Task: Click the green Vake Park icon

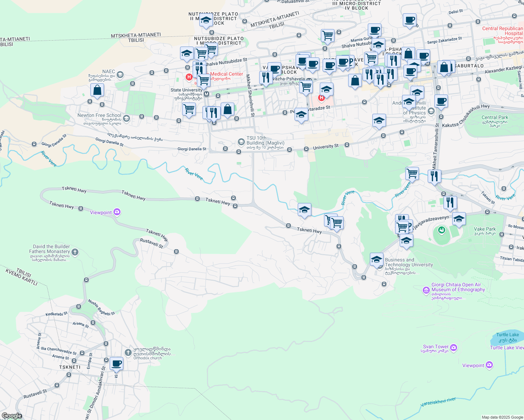Action: click(x=442, y=230)
